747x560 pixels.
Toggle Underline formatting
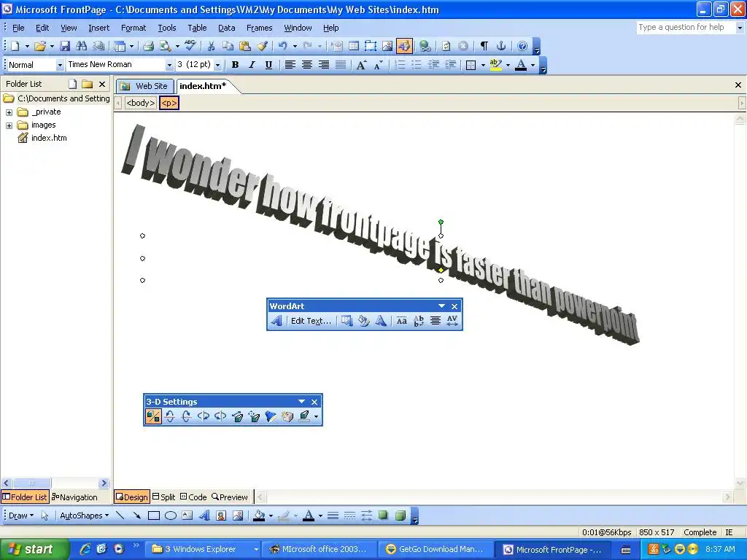tap(268, 65)
